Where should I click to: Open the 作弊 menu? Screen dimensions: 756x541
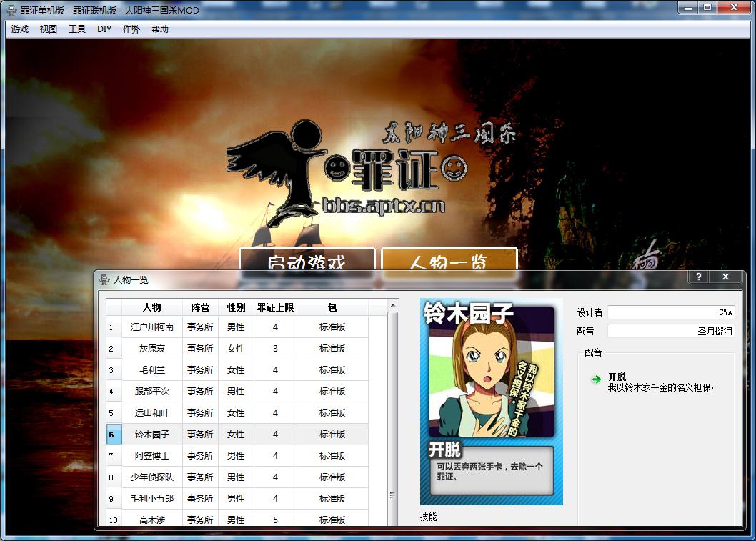[x=131, y=29]
